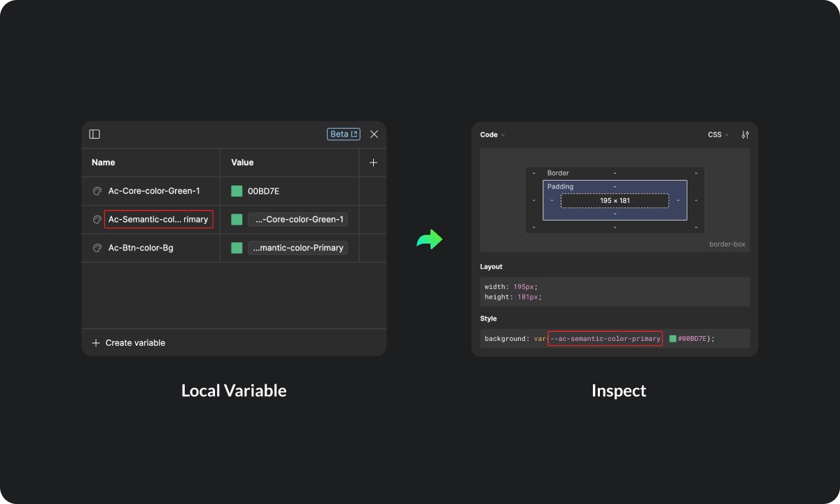Click the Core-color-Green-1 alias value chip
The height and width of the screenshot is (504, 840).
click(x=297, y=220)
